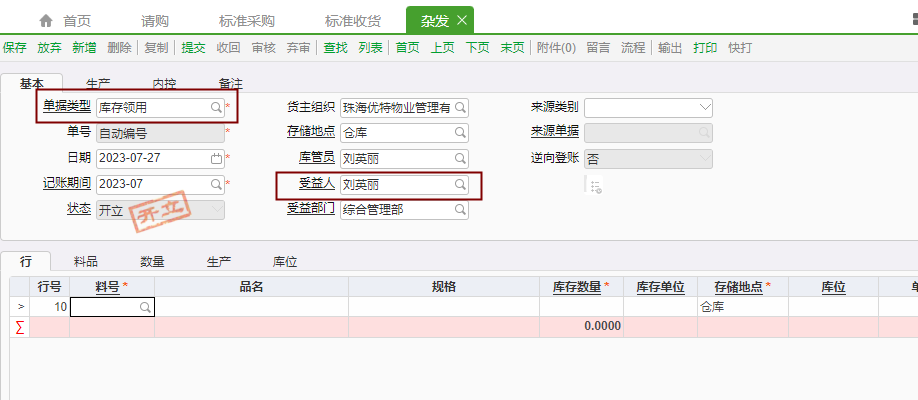The height and width of the screenshot is (400, 918).
Task: Open lookup in 料号 cell
Action: pos(145,307)
